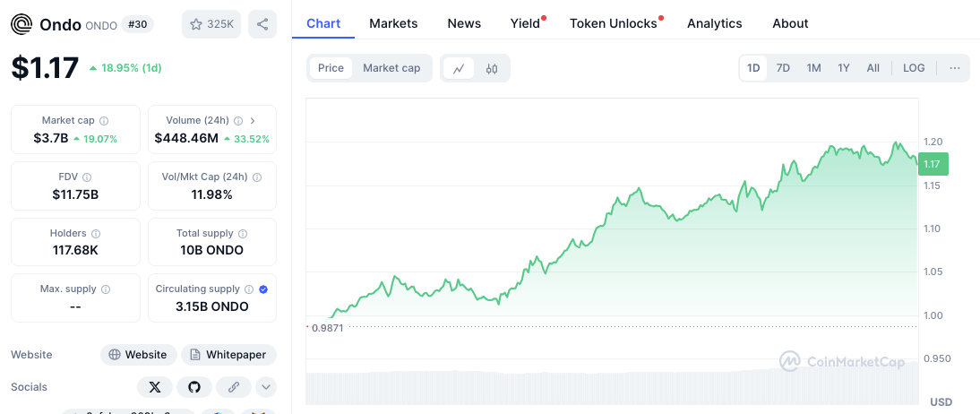Open the Whitepaper button
The width and height of the screenshot is (980, 414).
click(228, 355)
